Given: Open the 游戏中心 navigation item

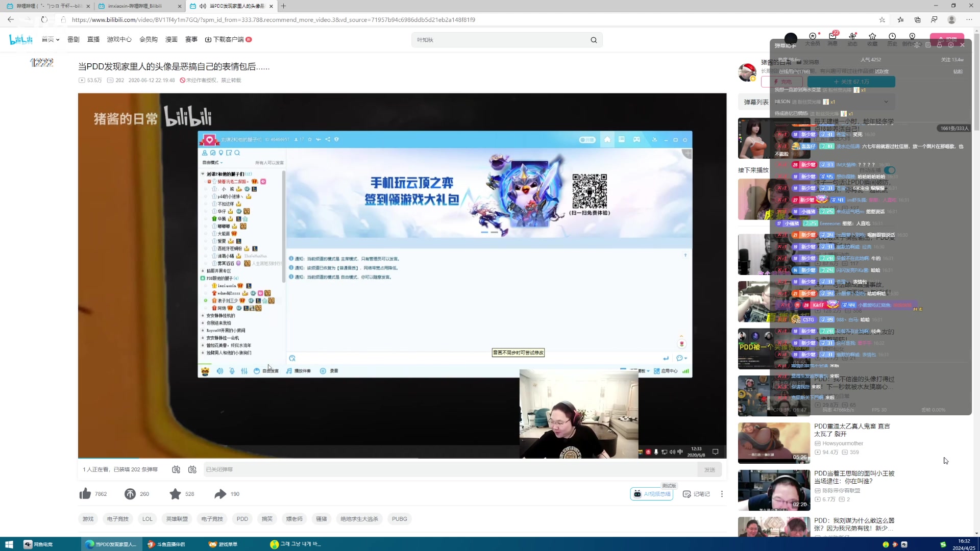Looking at the screenshot, I should 119,39.
